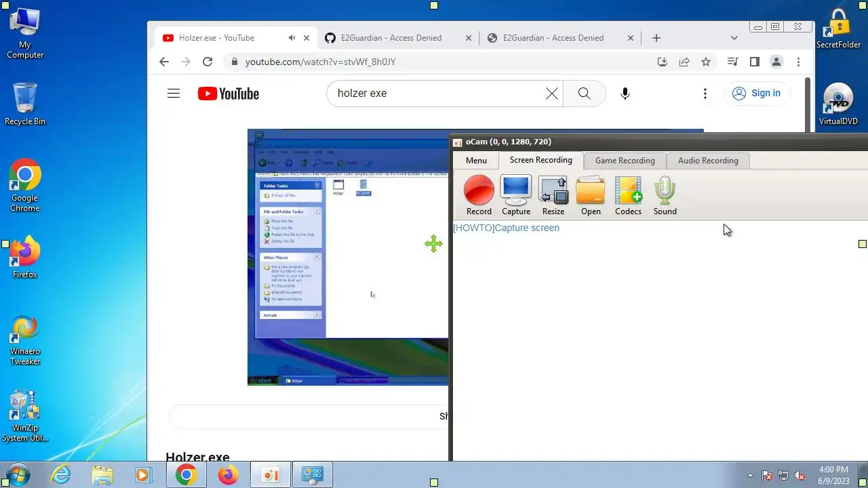Viewport: 868px width, 488px height.
Task: Open SecretFolder desktop shortcut
Action: pyautogui.click(x=838, y=28)
